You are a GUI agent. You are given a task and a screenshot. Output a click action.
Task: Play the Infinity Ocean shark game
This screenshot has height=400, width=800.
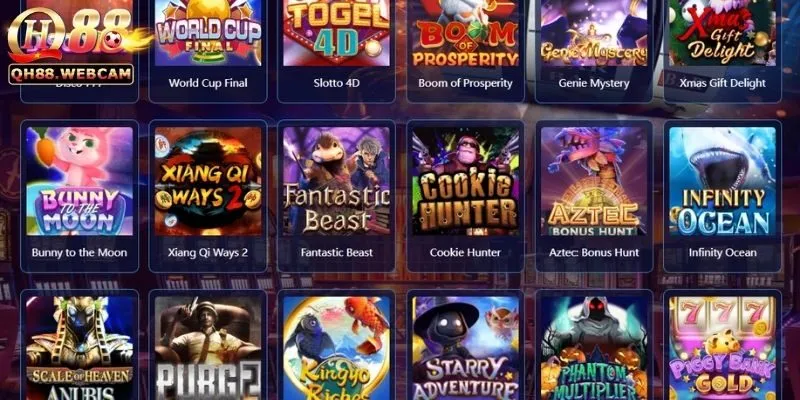pos(722,181)
